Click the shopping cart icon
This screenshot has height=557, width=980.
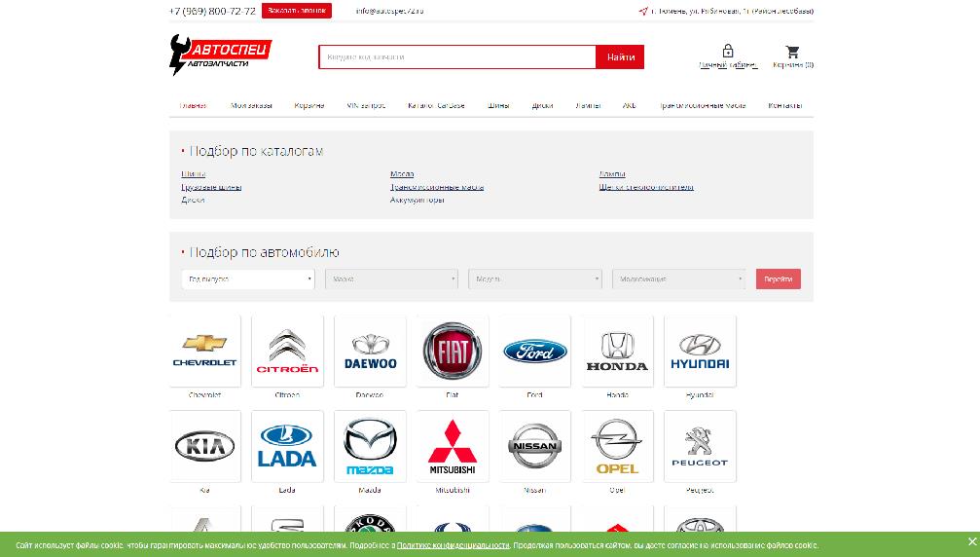click(x=792, y=52)
